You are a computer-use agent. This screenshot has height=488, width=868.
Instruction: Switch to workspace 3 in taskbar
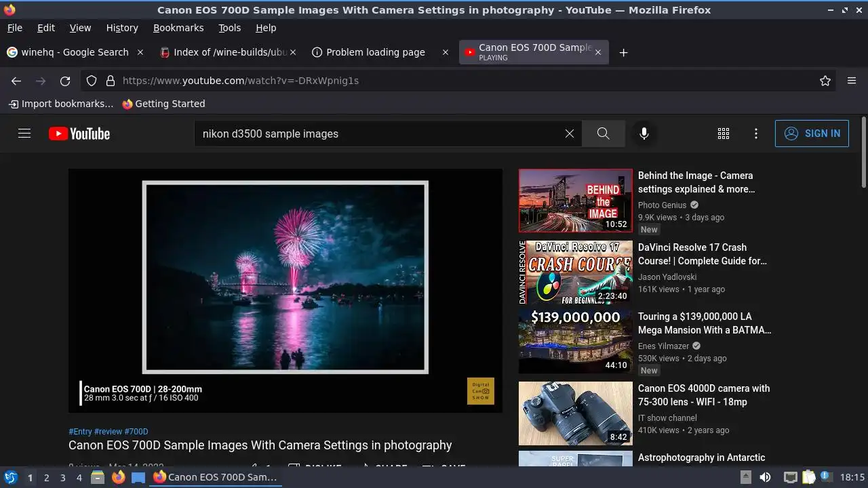pyautogui.click(x=62, y=478)
